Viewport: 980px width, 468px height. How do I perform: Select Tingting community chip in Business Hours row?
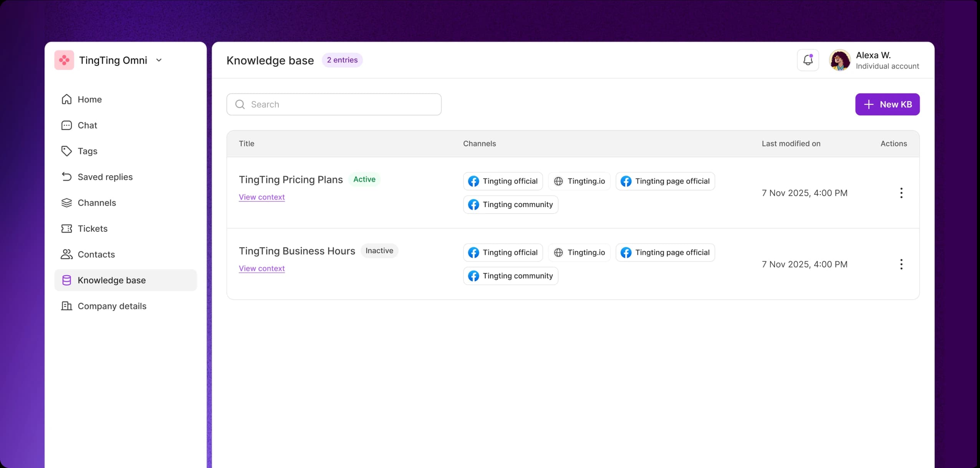511,276
